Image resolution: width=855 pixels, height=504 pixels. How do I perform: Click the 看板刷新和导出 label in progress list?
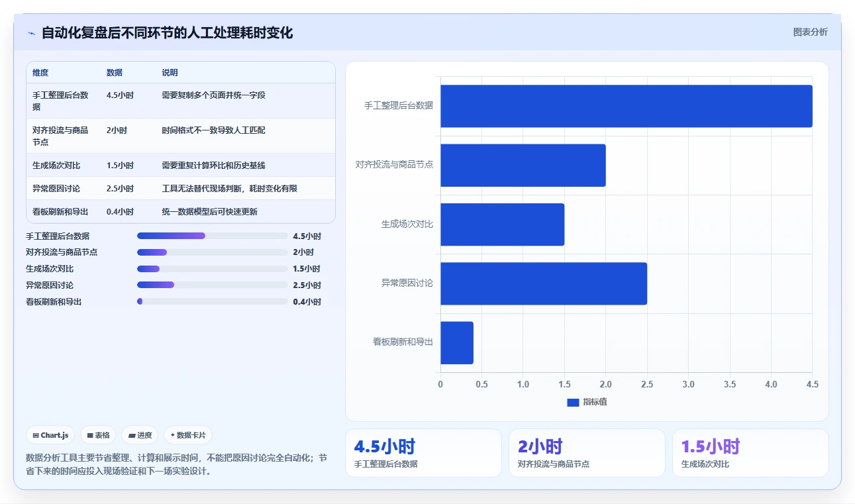[x=54, y=301]
